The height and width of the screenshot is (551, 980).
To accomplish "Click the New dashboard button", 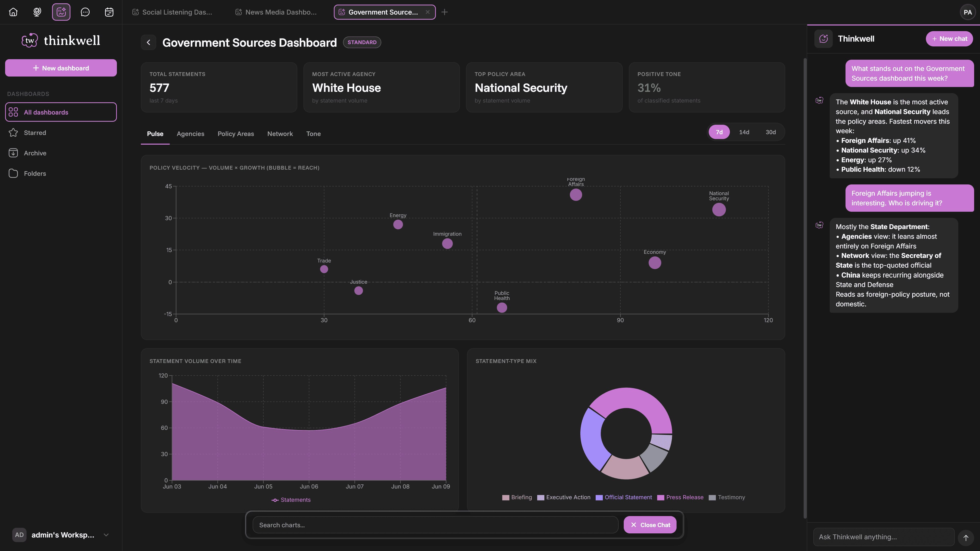I will point(61,68).
